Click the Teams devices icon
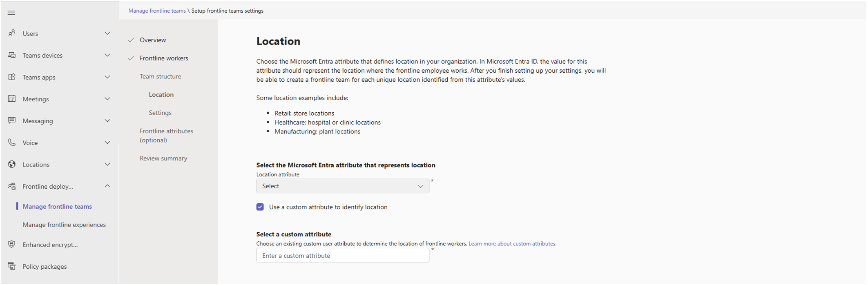The width and height of the screenshot is (868, 285). [12, 55]
